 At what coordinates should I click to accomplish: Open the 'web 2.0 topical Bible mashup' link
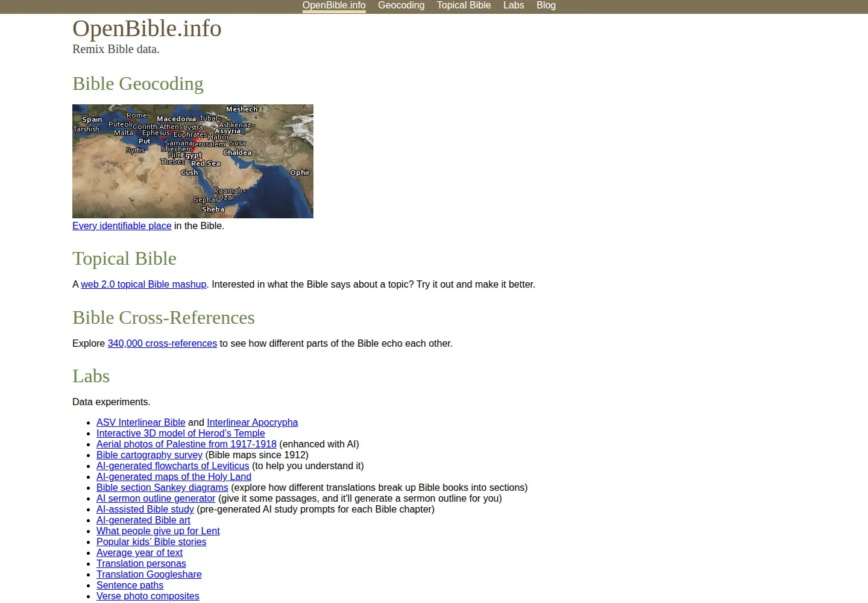tap(143, 284)
